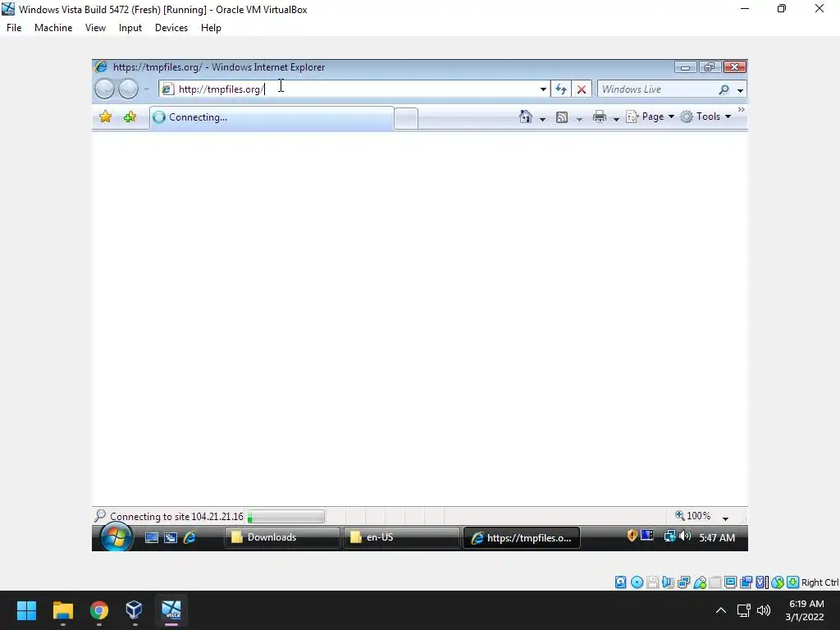840x630 pixels.
Task: Expand the toolbar overflow chevron
Action: (x=742, y=109)
